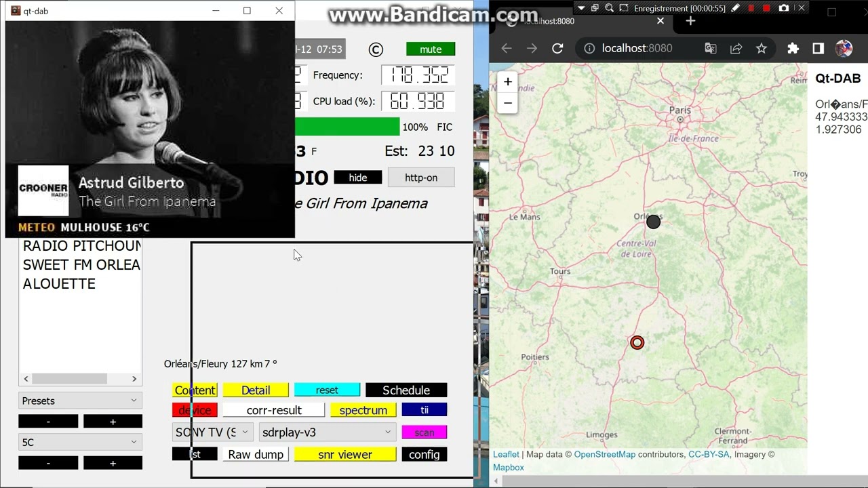The width and height of the screenshot is (868, 488).
Task: Pause the Bandicam recording
Action: pos(751,8)
